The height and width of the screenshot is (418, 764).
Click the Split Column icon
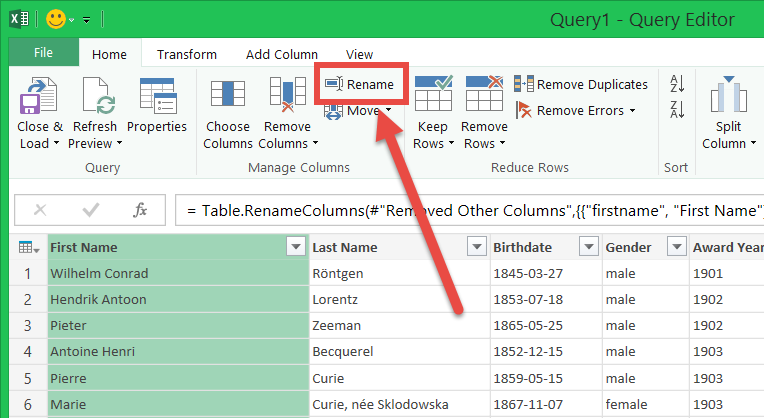pyautogui.click(x=729, y=98)
